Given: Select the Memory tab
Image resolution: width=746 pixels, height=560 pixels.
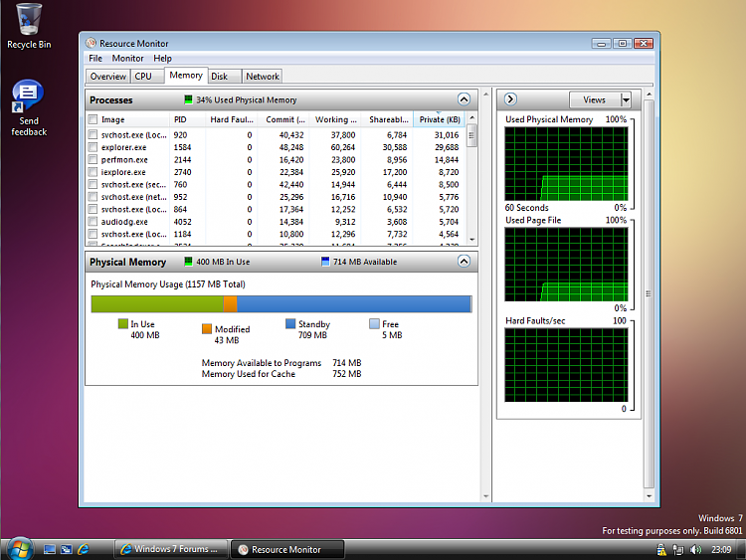Looking at the screenshot, I should pyautogui.click(x=186, y=76).
